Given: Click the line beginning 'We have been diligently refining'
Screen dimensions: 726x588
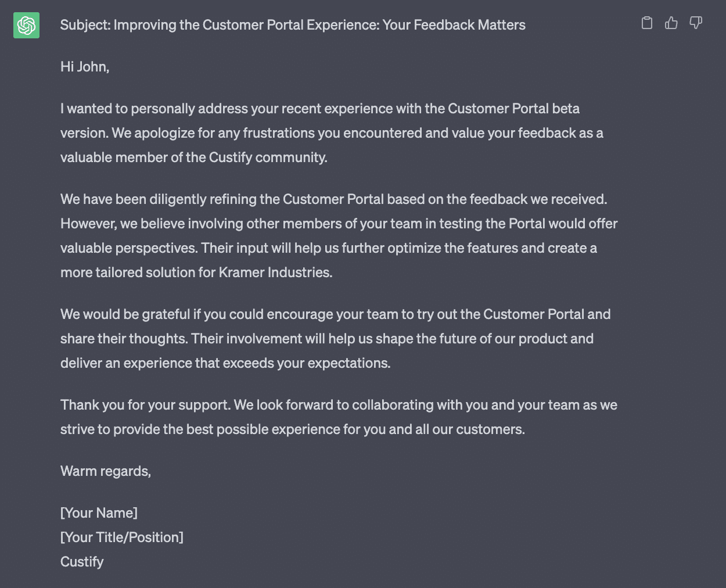Looking at the screenshot, I should (x=333, y=199).
